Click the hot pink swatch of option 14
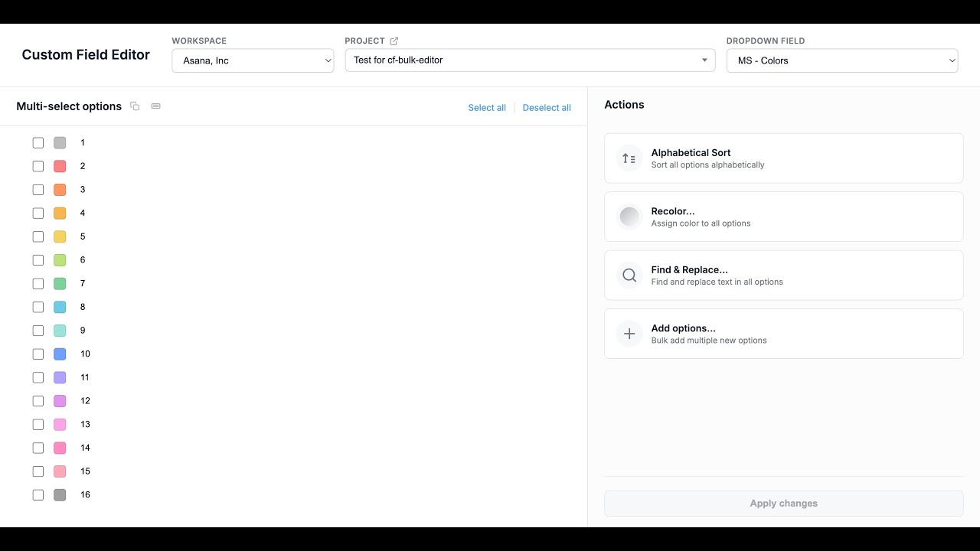This screenshot has height=551, width=980. point(60,448)
